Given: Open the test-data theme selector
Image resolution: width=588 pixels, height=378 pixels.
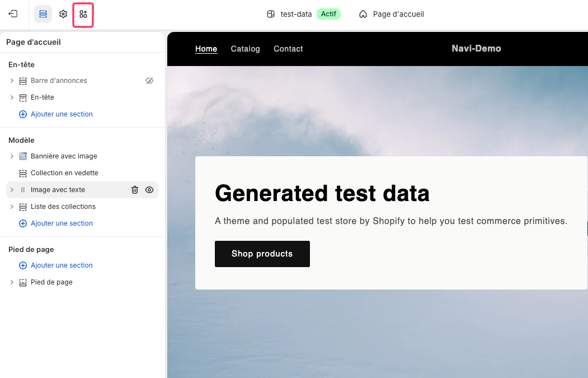Looking at the screenshot, I should click(x=303, y=14).
